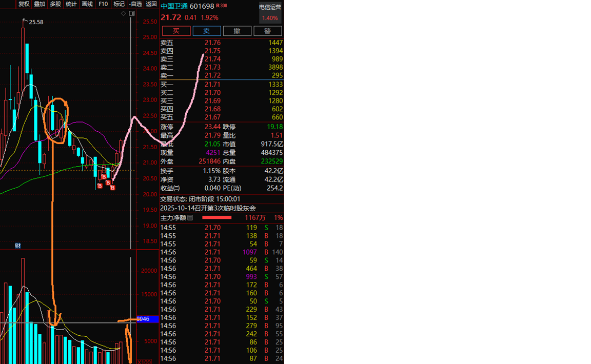
Task: Click the 14:56 trade row with volume 993
Action: (222, 277)
